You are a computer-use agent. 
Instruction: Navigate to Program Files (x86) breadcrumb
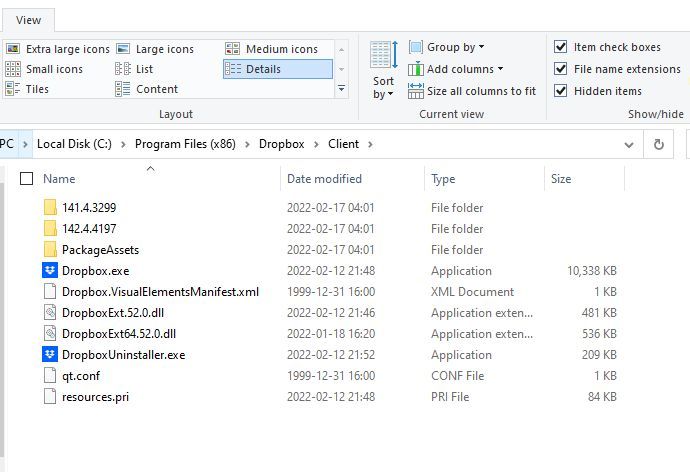click(185, 144)
